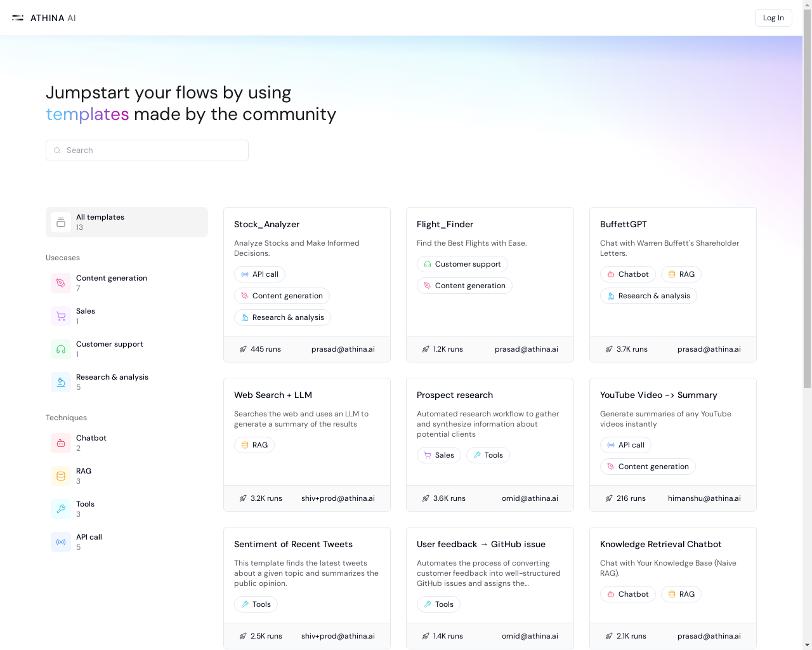
Task: Click rocket icon beside 3.6K runs
Action: pos(426,498)
